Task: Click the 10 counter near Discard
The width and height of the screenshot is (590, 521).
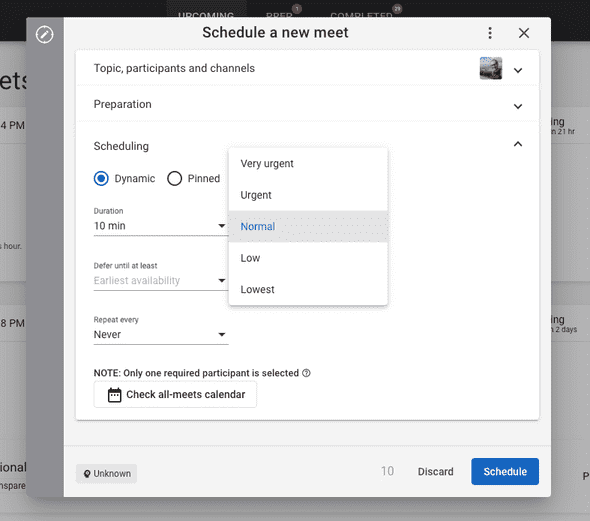Action: (x=387, y=471)
